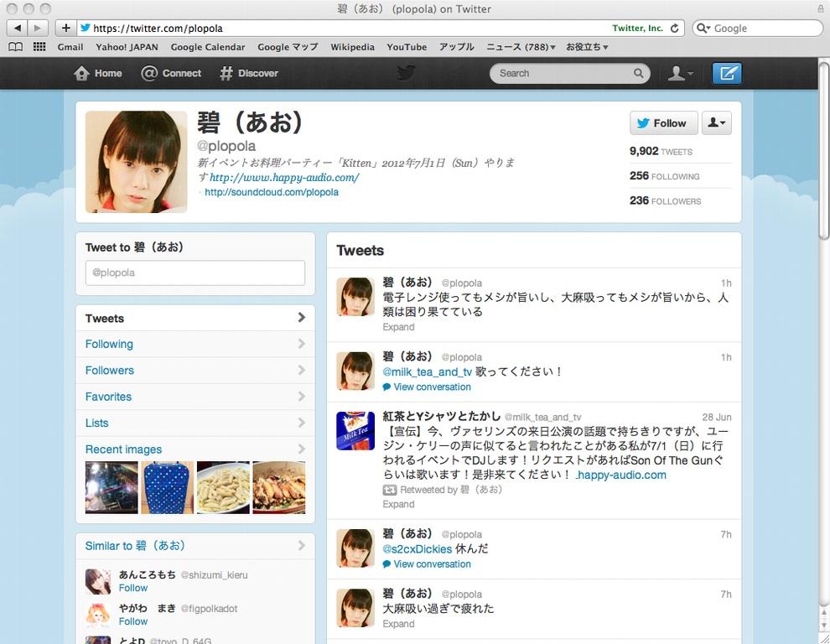Image resolution: width=830 pixels, height=644 pixels.
Task: Click the search magnifier icon in Twitter bar
Action: point(638,73)
